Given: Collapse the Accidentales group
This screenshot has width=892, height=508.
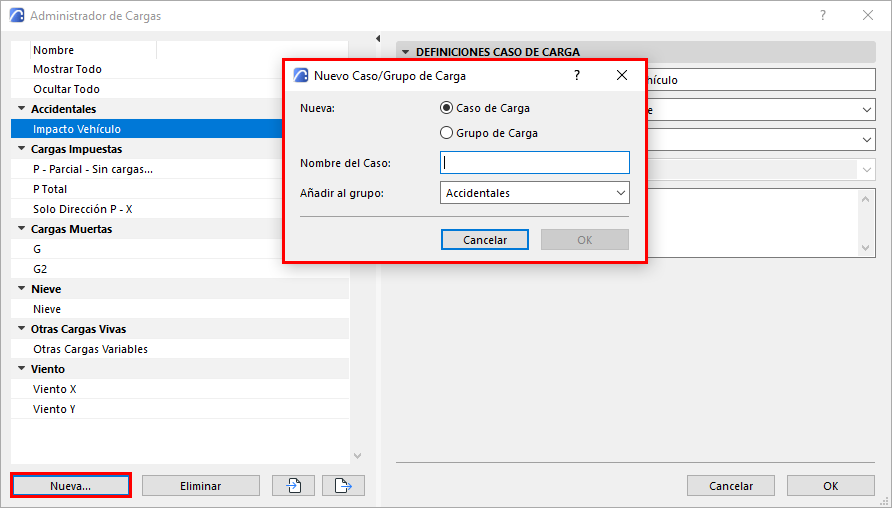Looking at the screenshot, I should click(21, 109).
